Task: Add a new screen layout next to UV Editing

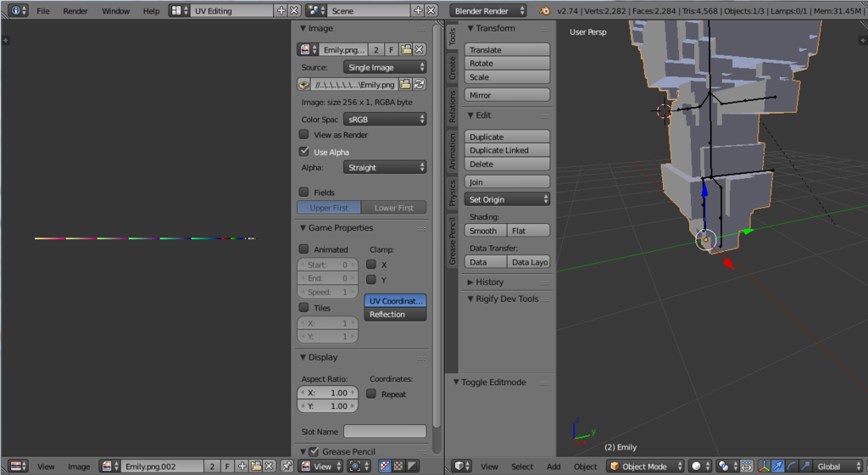Action: point(281,10)
